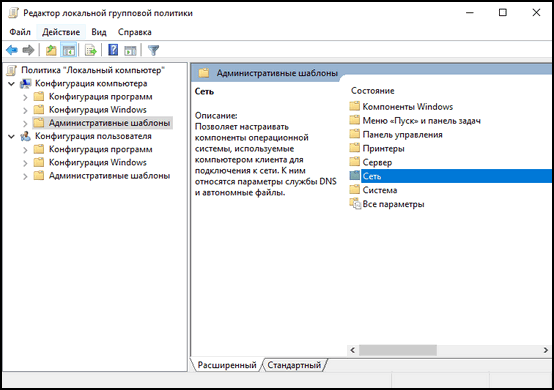Select Конфигурация пользователя in the tree
This screenshot has height=390, width=554.
tap(93, 136)
